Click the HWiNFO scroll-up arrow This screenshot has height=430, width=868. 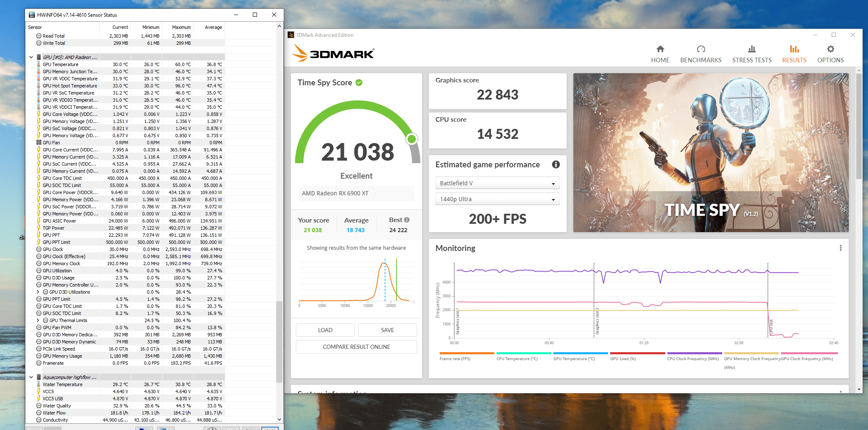pos(279,26)
